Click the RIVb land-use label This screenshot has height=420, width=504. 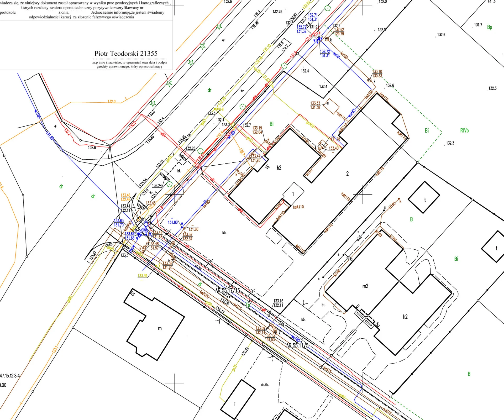(x=464, y=130)
